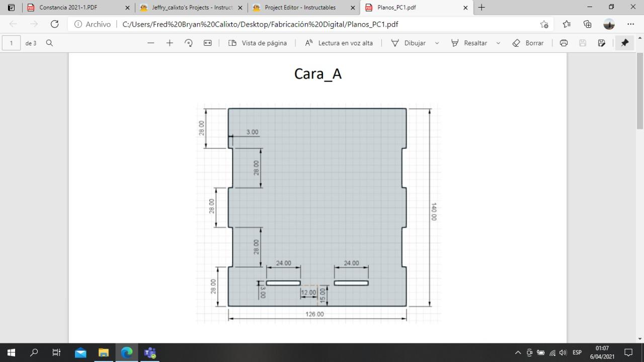Open the user profile avatar
644x362 pixels.
(x=609, y=24)
